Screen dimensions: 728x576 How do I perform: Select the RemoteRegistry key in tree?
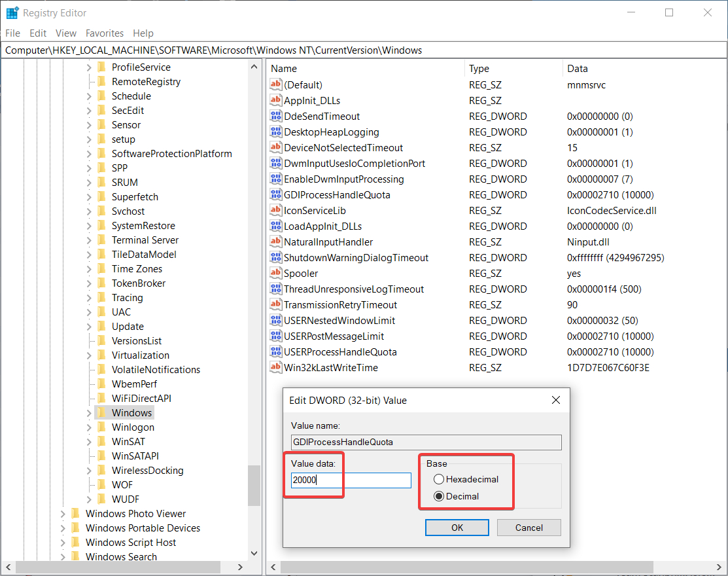click(x=146, y=82)
